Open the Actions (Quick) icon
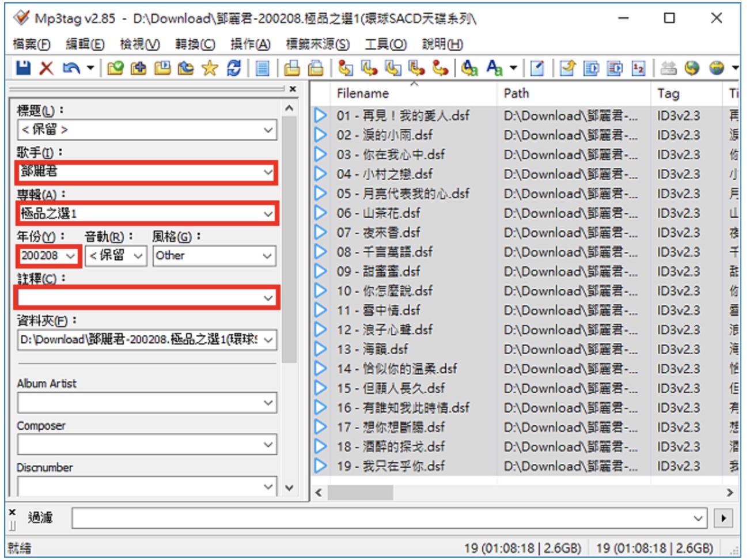750x560 pixels. click(x=494, y=68)
